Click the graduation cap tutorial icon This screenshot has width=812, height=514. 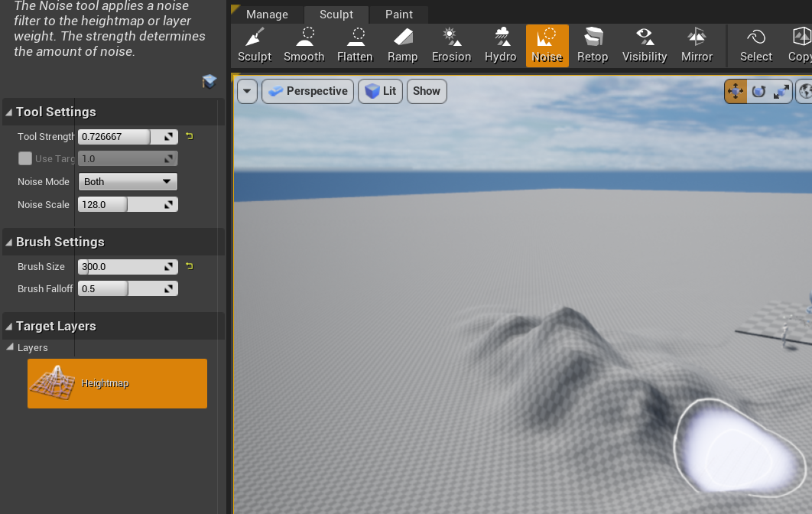[x=209, y=81]
